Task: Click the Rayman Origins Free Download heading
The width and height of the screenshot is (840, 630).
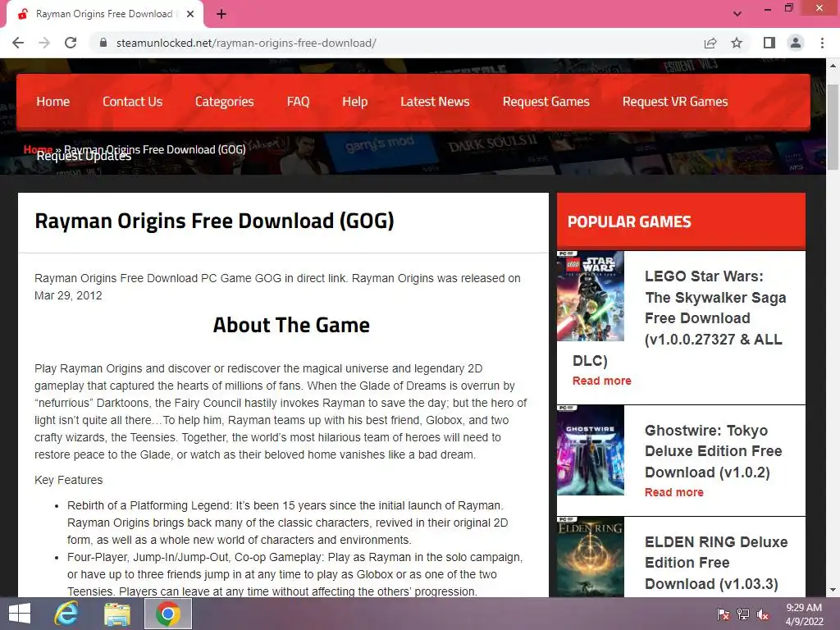Action: coord(214,221)
